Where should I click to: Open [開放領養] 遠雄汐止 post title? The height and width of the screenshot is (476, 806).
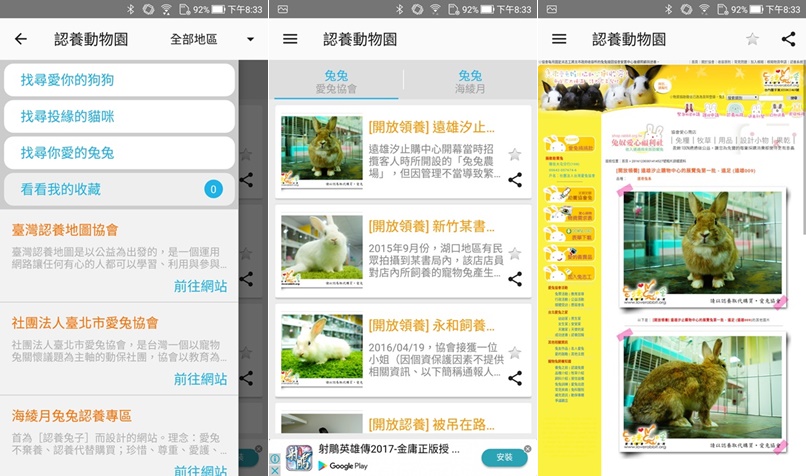click(431, 127)
